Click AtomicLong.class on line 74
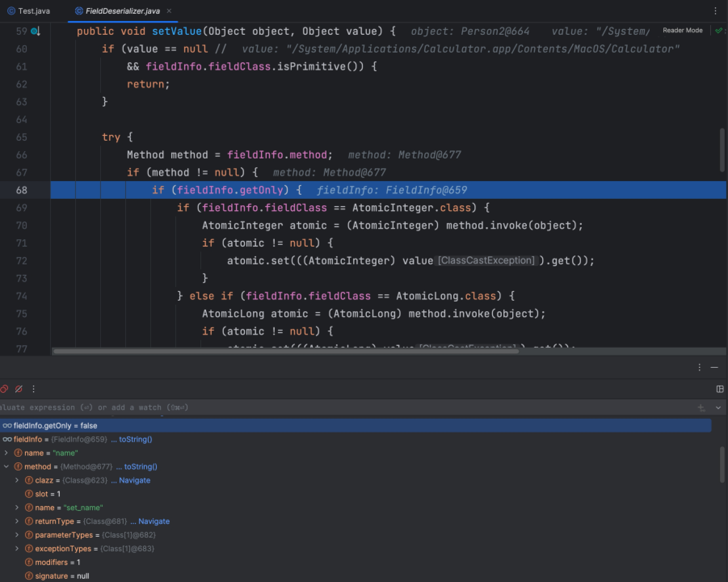 pos(446,296)
